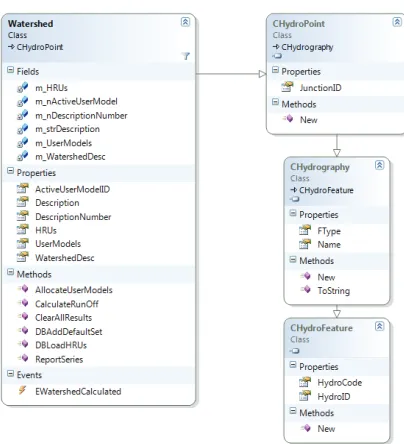Select the HydroCode property name
The image size is (404, 444).
[340, 383]
